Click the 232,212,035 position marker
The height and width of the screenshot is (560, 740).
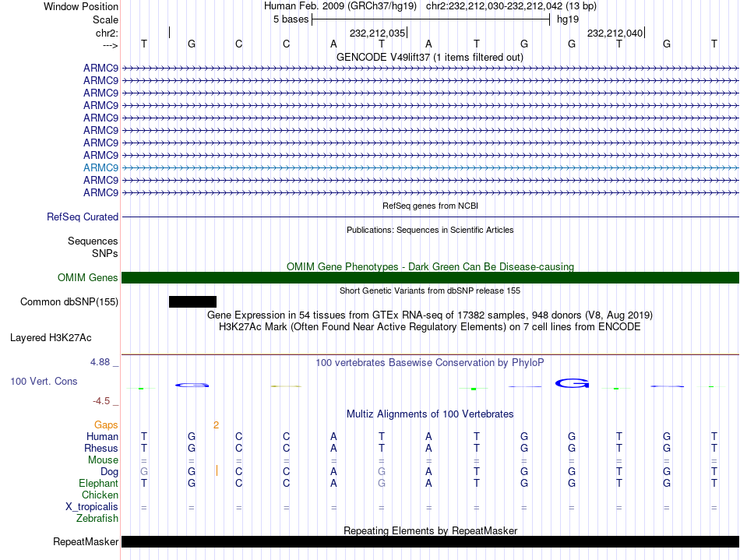(x=377, y=33)
